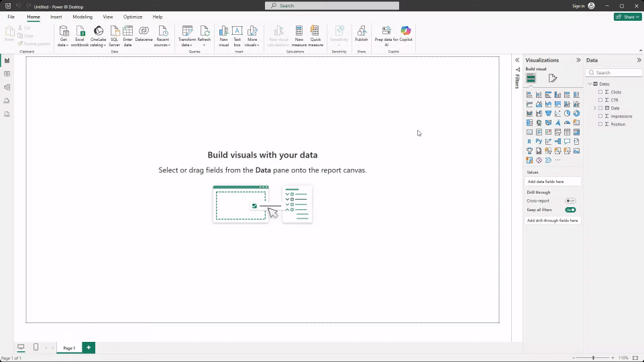
Task: Connect to SQL Server data
Action: 114,36
